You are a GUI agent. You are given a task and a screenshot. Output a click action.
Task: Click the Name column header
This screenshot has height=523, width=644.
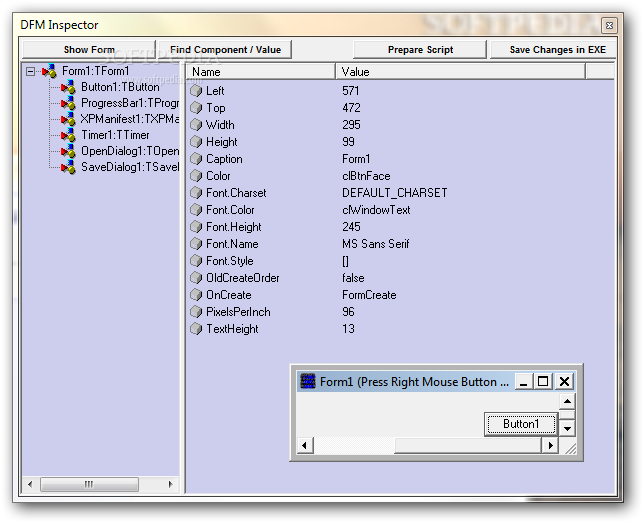pos(261,72)
